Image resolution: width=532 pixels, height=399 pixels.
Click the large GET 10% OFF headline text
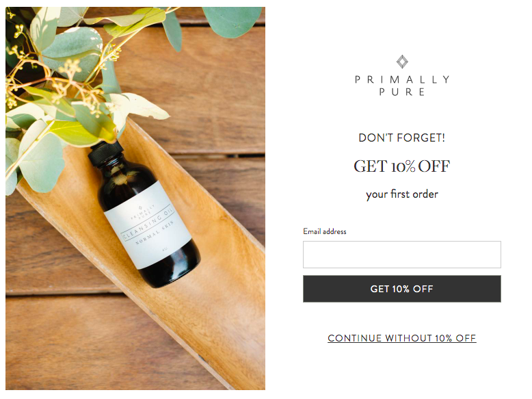click(401, 166)
